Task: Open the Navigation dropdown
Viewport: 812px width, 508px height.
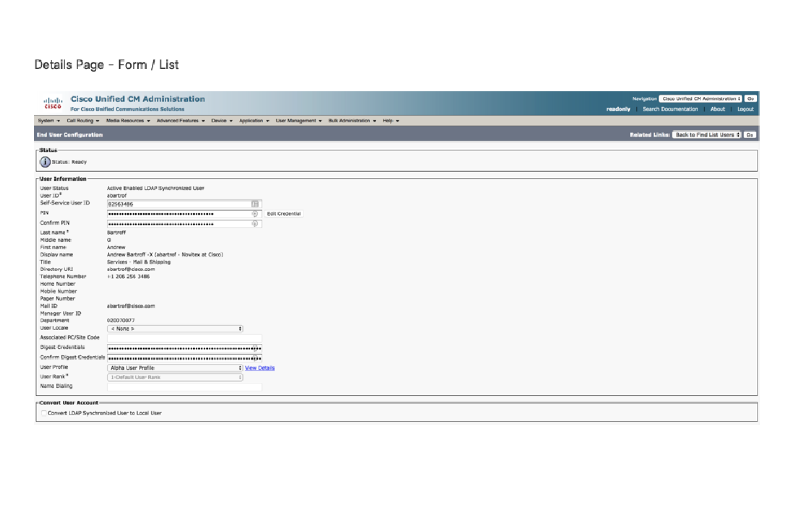Action: [x=700, y=99]
